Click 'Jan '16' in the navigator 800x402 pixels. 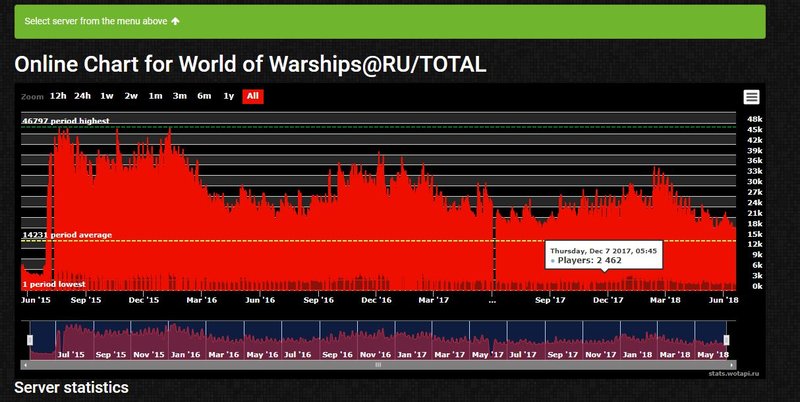coord(185,354)
